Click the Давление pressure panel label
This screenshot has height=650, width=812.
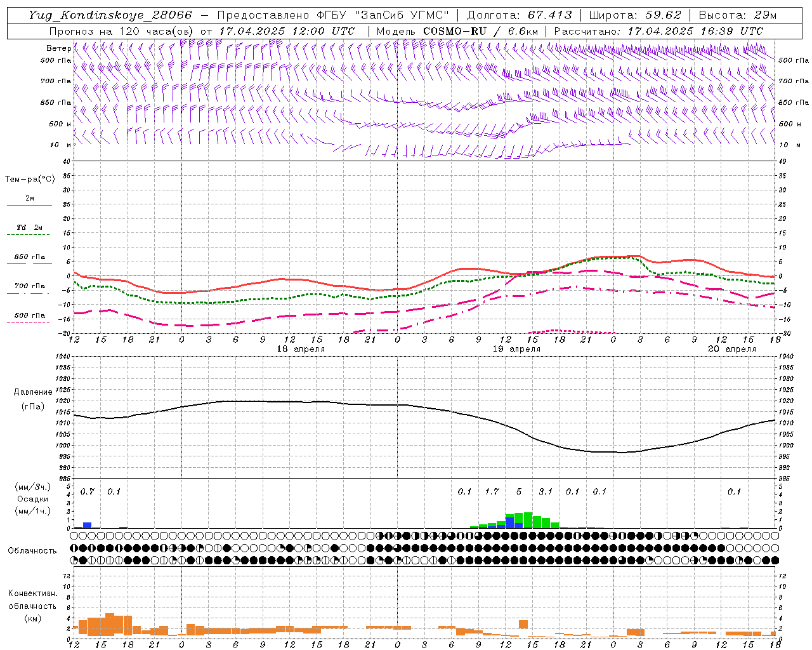click(33, 392)
